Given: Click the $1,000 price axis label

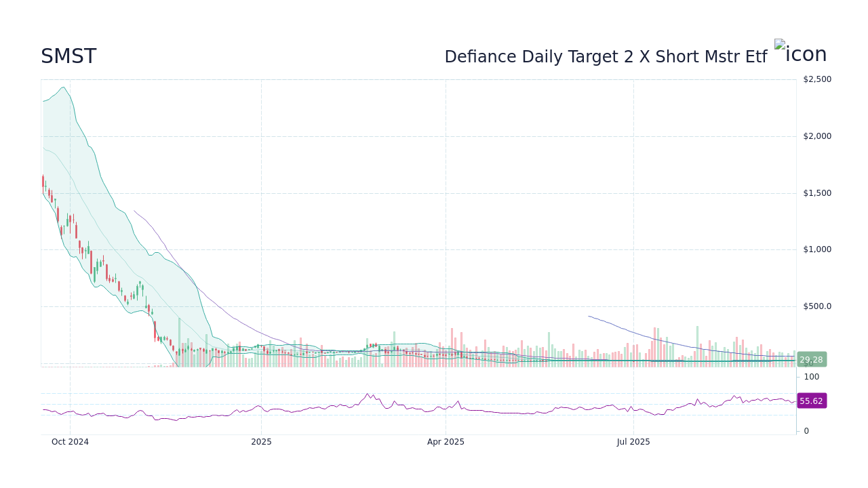Looking at the screenshot, I should point(817,249).
